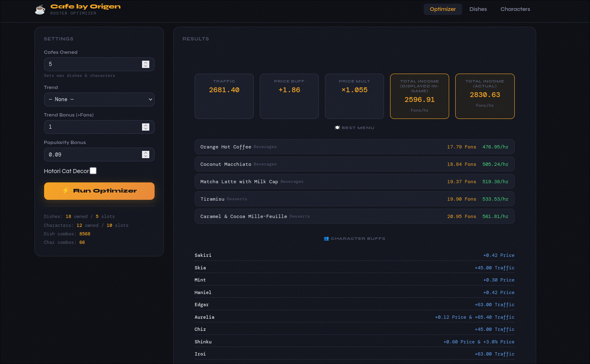Click the Iroi character name
The height and width of the screenshot is (364, 590).
point(200,354)
